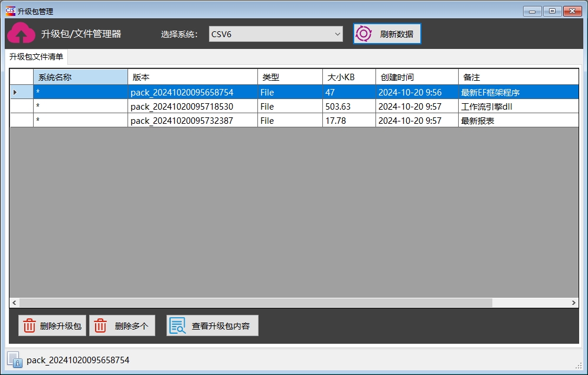Click the purple refresh icon

point(364,34)
